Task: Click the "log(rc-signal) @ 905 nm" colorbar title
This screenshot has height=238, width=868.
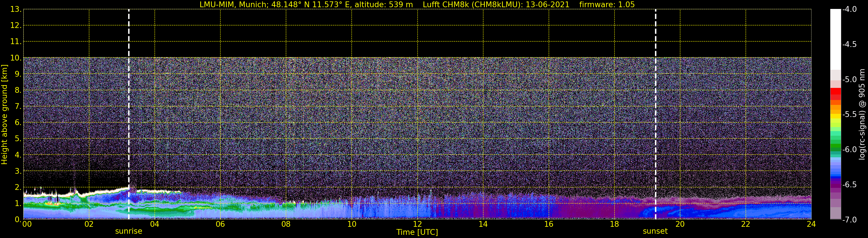Action: pyautogui.click(x=862, y=114)
